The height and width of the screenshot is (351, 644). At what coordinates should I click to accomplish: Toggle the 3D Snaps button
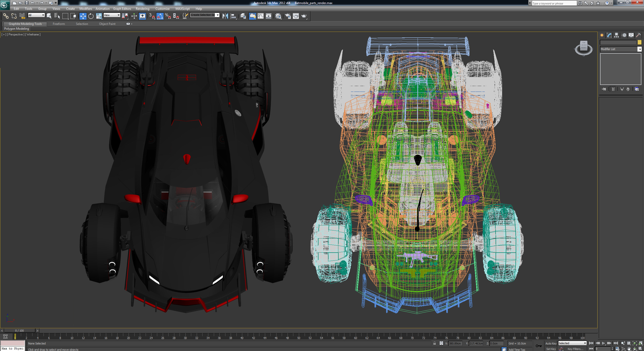[152, 16]
